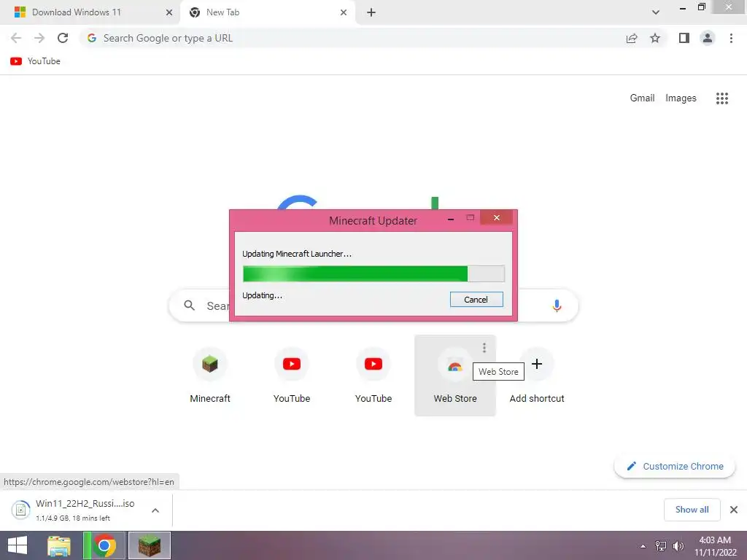Image resolution: width=747 pixels, height=560 pixels.
Task: Click 'Updating Minecraft Launcher...' text
Action: coord(297,254)
